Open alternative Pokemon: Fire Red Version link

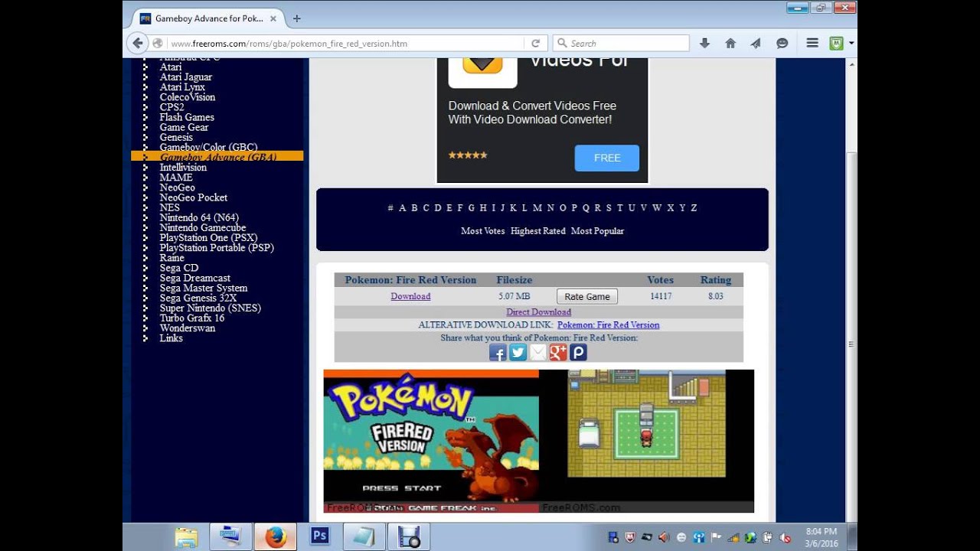tap(608, 325)
